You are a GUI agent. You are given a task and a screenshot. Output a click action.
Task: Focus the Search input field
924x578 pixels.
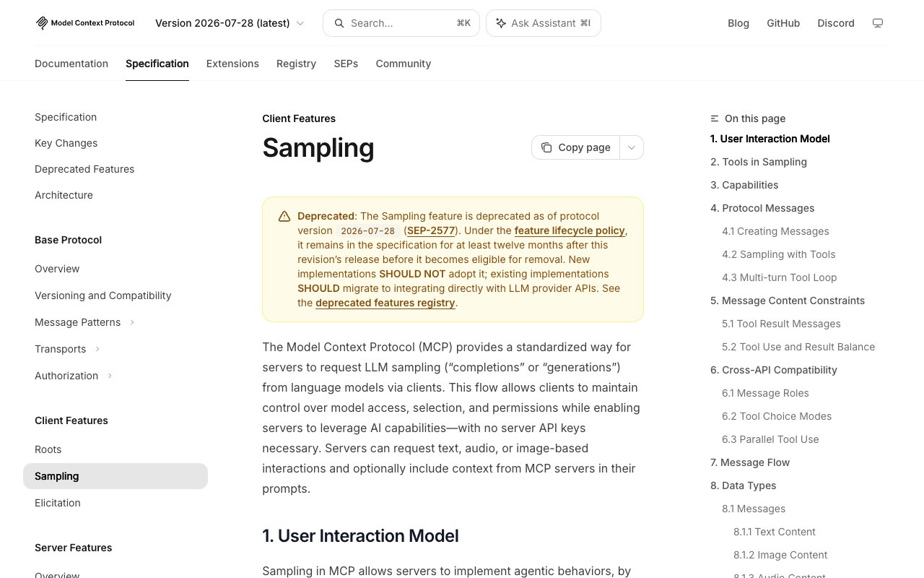click(401, 23)
